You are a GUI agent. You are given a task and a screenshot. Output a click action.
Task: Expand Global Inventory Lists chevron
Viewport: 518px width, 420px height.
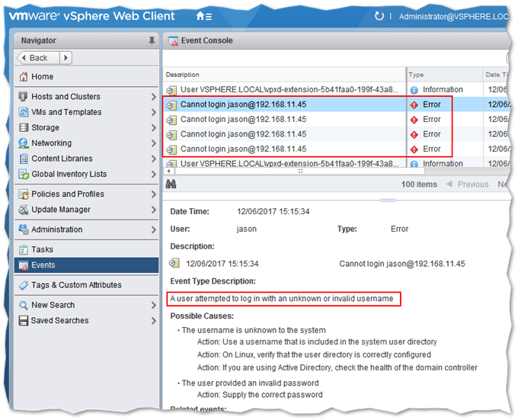153,174
